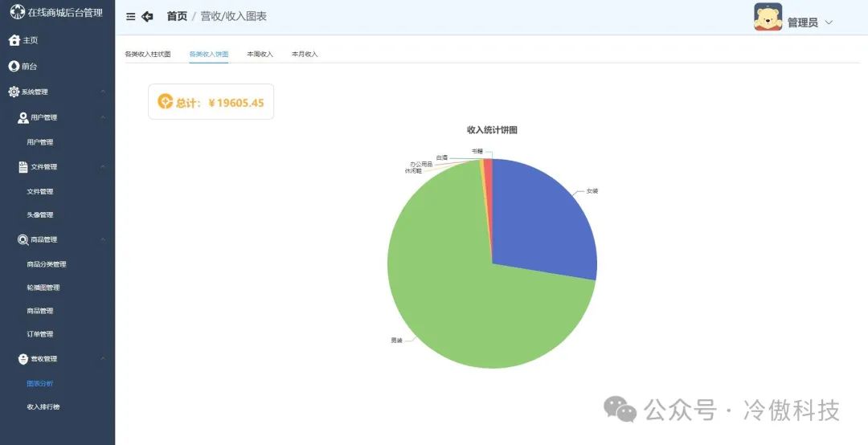Click the bear avatar picture
868x445 pixels.
pyautogui.click(x=768, y=17)
